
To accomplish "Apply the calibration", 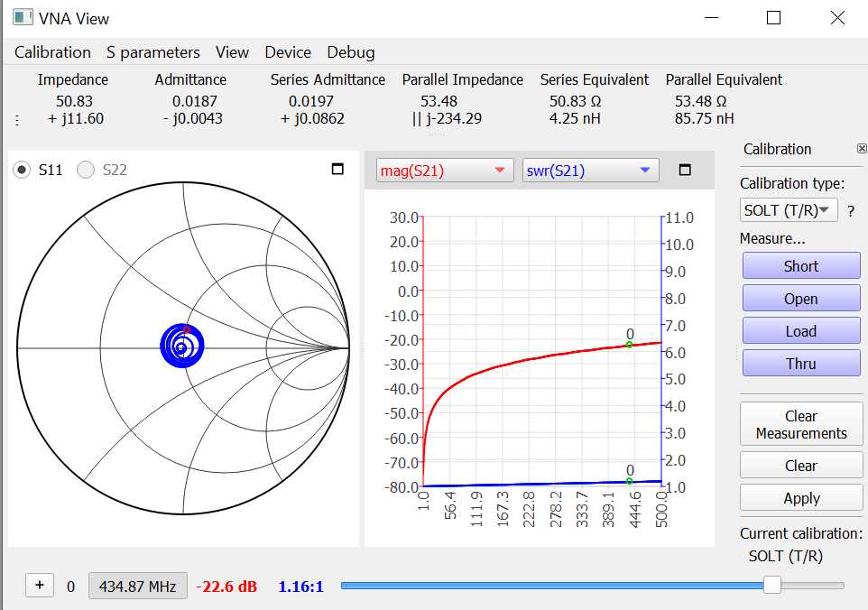I will (x=801, y=498).
